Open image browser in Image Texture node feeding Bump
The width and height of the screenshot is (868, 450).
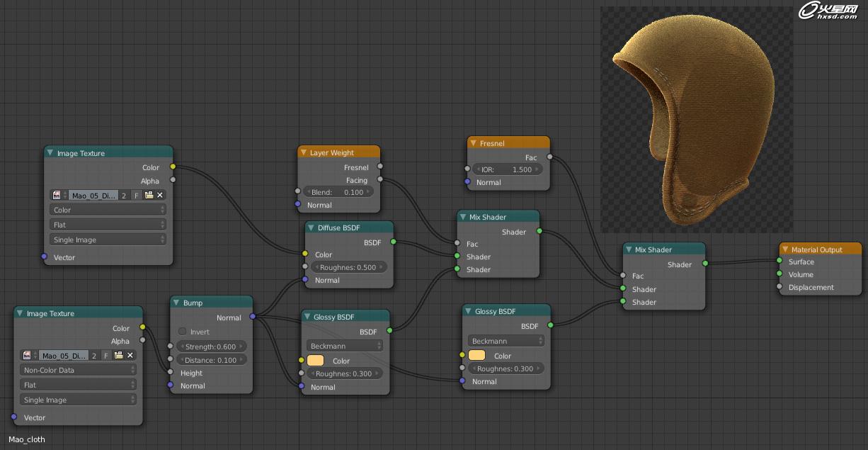[29, 355]
